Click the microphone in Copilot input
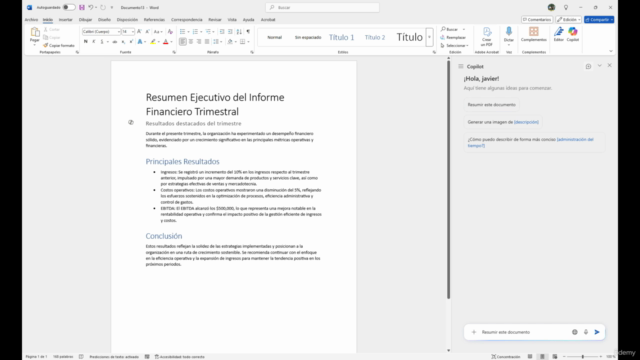640x360 pixels. 586,332
